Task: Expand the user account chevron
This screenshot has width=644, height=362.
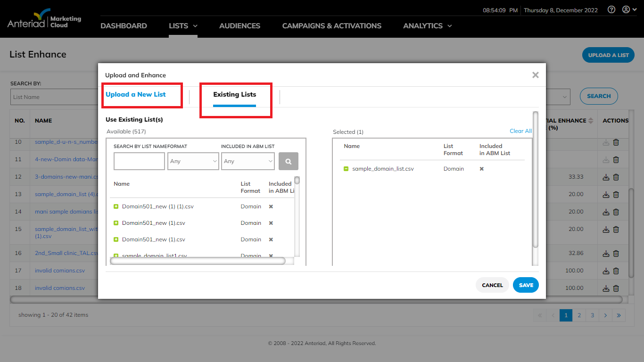Action: point(635,9)
